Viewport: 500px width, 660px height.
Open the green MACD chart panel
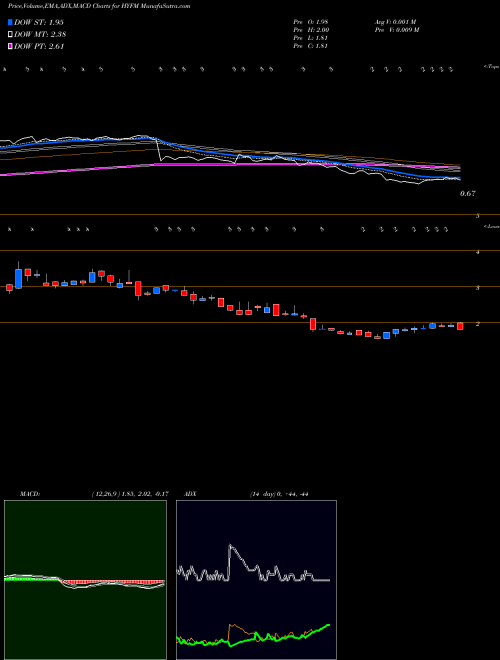[x=85, y=580]
